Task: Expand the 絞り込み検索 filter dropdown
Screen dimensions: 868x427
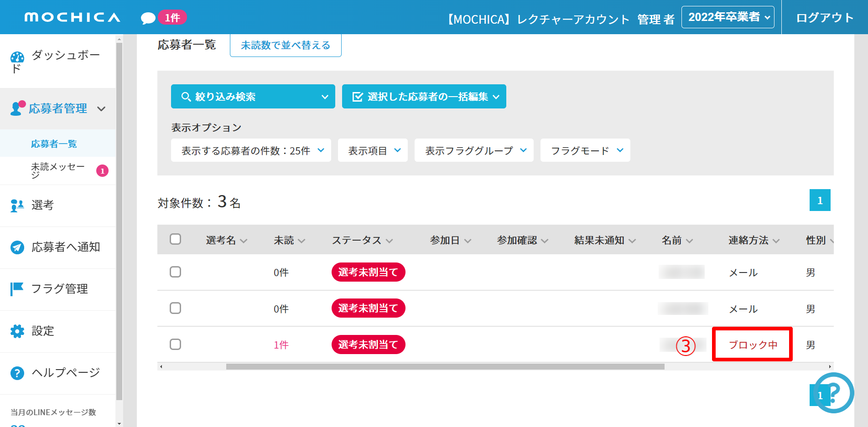Action: (x=253, y=97)
